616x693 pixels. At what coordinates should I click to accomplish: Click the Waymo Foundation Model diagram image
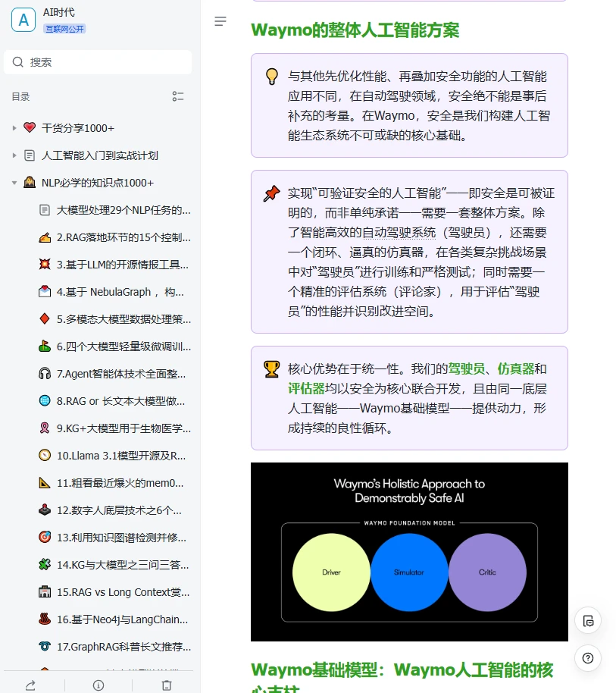(x=409, y=552)
